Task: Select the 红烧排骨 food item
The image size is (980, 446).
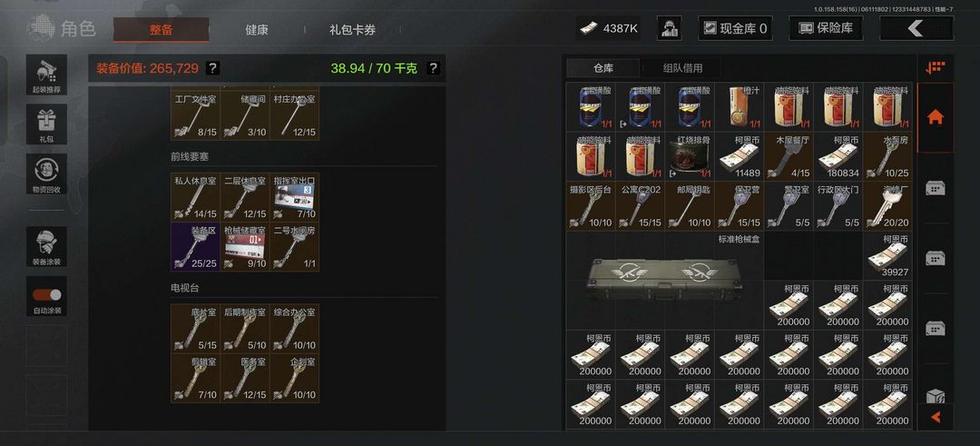Action: 690,154
